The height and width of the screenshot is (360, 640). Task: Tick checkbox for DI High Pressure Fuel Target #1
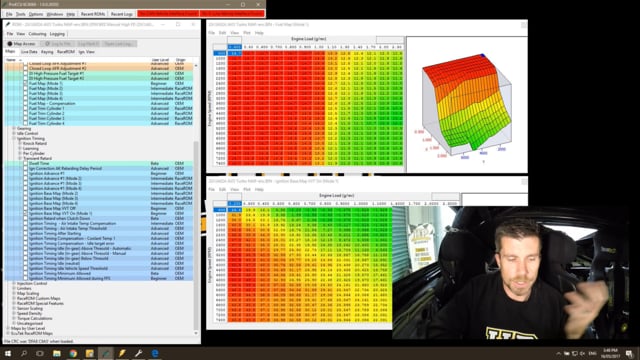25,73
